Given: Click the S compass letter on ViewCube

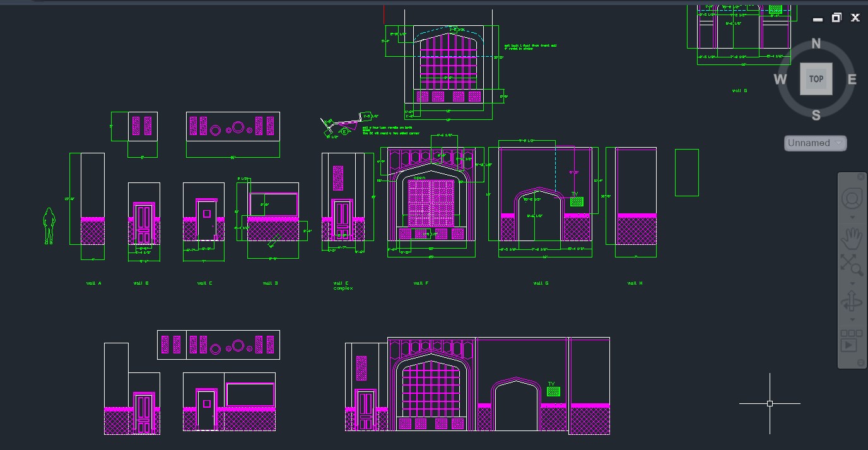Looking at the screenshot, I should coord(816,115).
